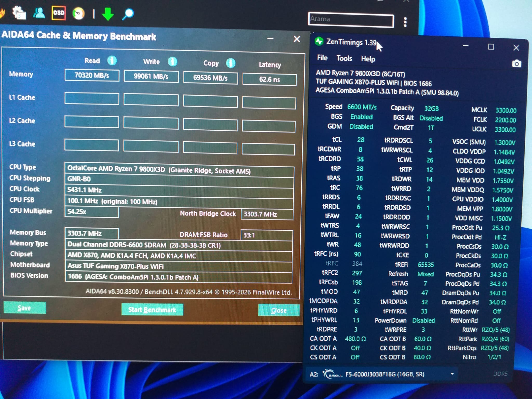Click the CA ODT A value 480.0 Ω

pyautogui.click(x=355, y=339)
